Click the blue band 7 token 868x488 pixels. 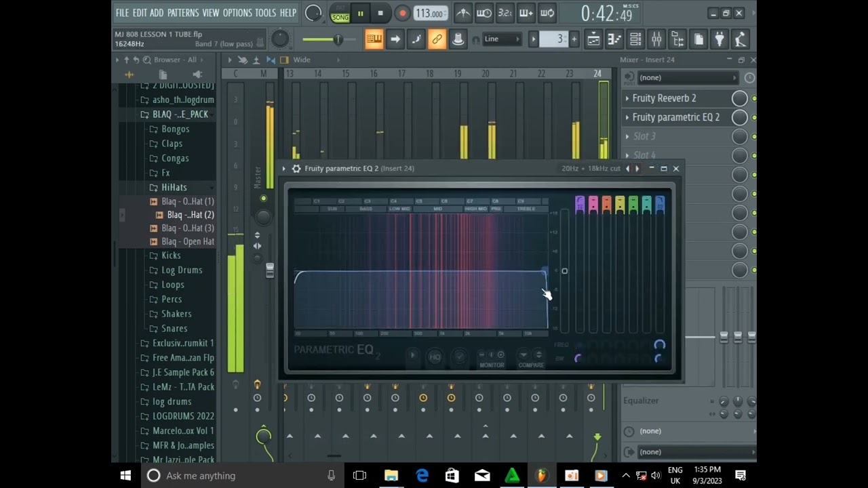click(660, 204)
